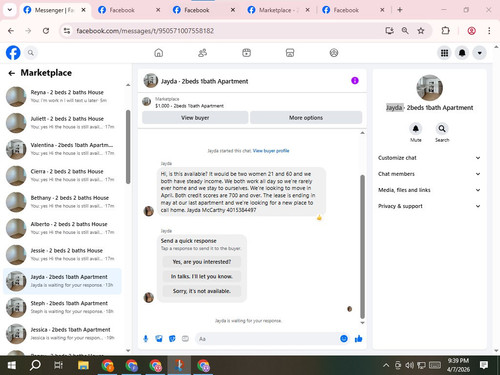This screenshot has height=375, width=500.
Task: Record a voice clip microphone icon
Action: click(146, 339)
